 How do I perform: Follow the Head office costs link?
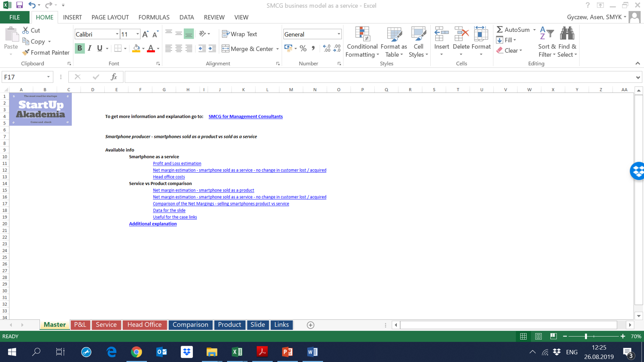coord(169,177)
